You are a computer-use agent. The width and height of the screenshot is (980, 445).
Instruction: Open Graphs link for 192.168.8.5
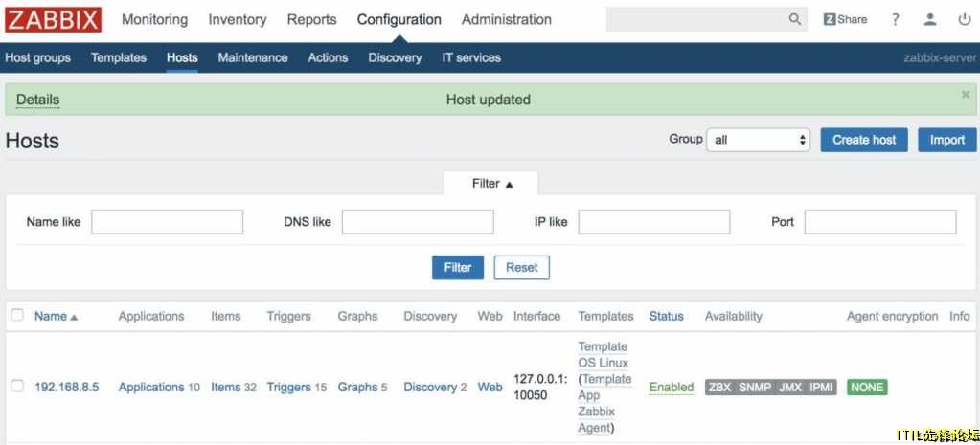(x=357, y=387)
